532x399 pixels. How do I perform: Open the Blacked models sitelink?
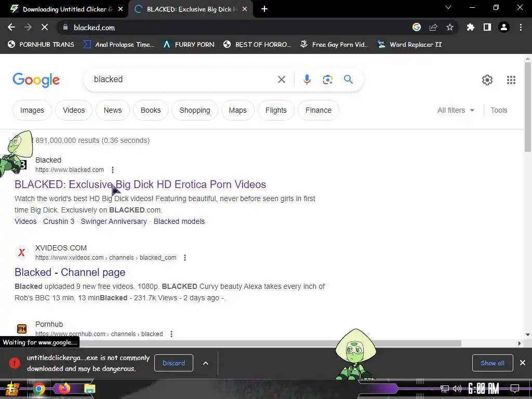pos(179,221)
